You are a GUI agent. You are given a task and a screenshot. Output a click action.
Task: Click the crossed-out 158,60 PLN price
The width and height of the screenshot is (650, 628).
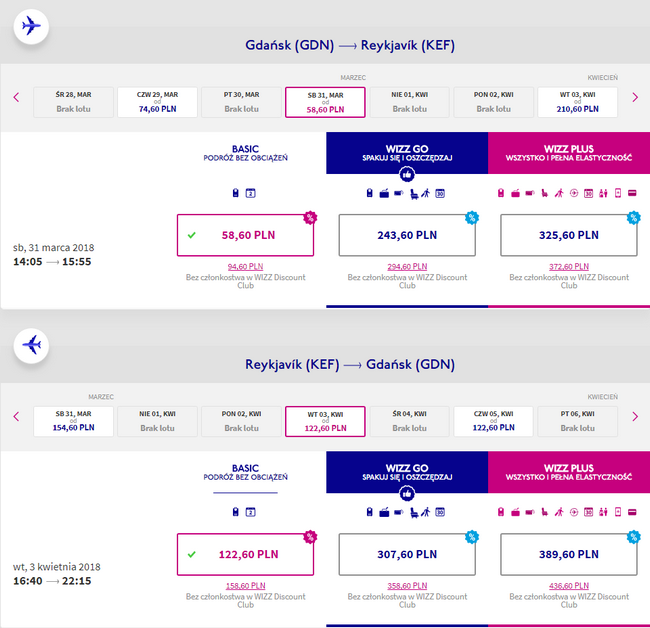245,586
